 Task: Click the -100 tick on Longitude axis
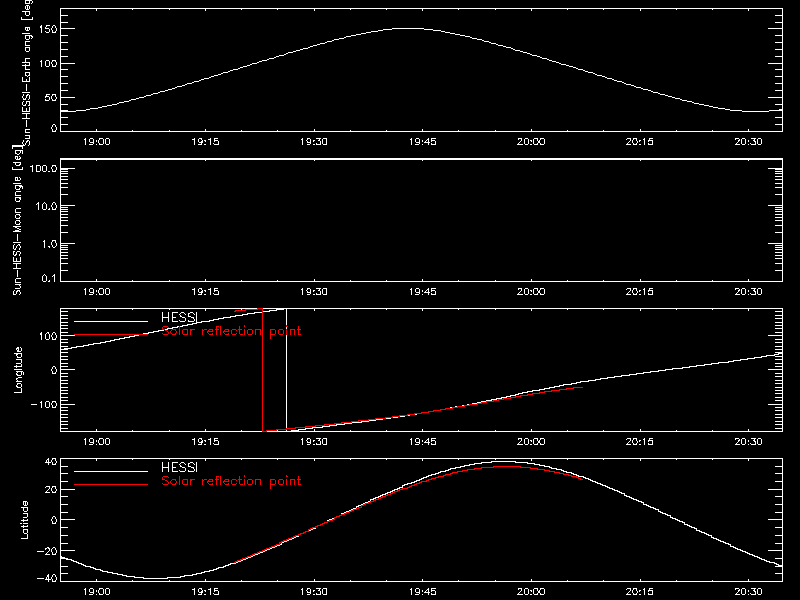(44, 405)
